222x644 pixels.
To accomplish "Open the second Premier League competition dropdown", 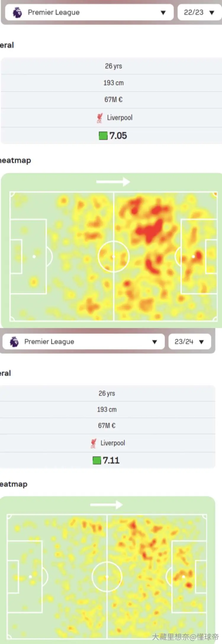I will (x=83, y=342).
